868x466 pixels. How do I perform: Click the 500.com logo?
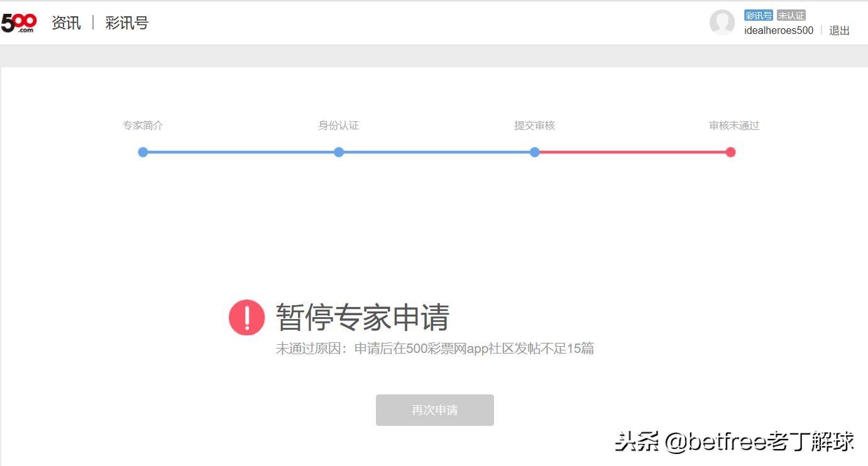[19, 23]
